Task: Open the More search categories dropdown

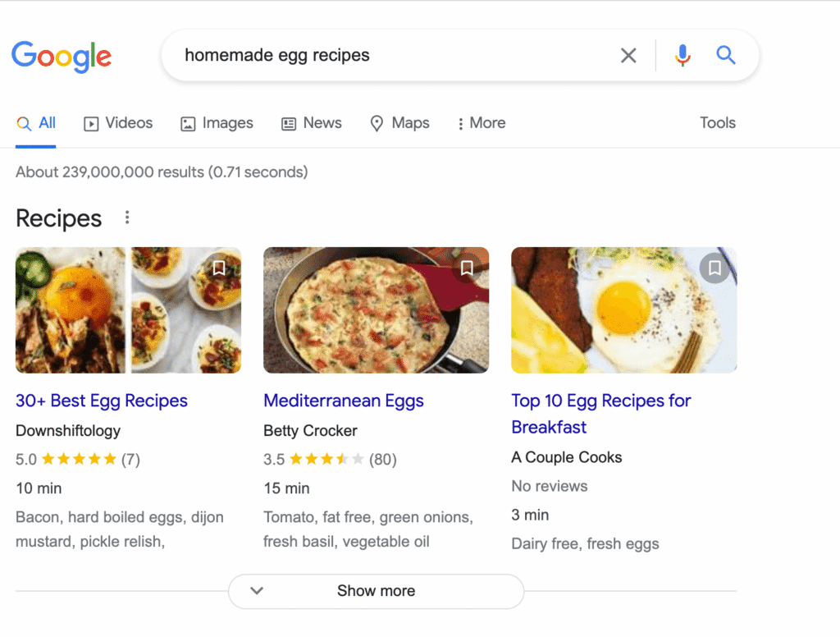Action: tap(482, 122)
